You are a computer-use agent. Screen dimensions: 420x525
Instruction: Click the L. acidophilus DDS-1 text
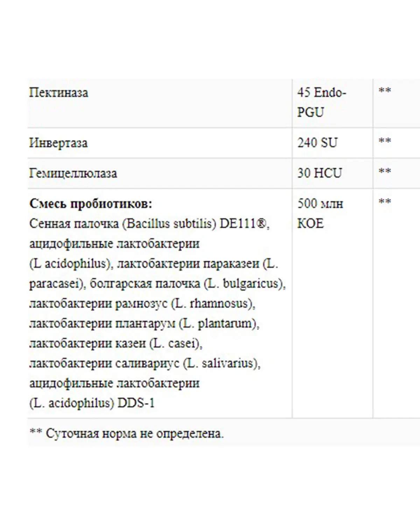click(92, 403)
